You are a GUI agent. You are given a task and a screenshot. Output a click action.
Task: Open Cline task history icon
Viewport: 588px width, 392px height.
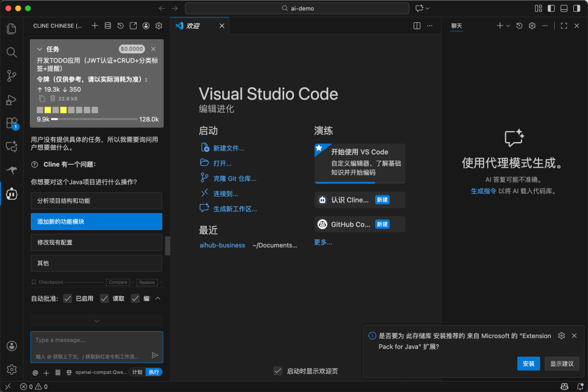(x=120, y=26)
